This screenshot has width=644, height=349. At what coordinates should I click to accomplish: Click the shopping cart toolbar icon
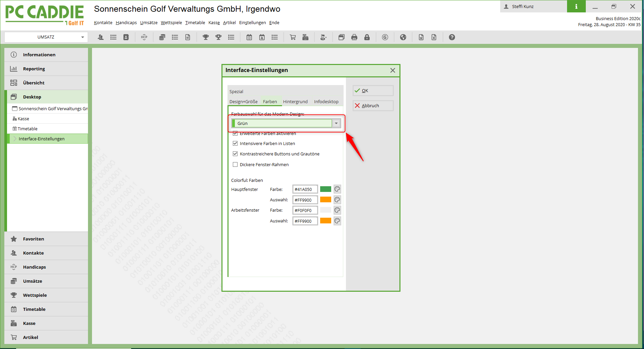pos(293,37)
